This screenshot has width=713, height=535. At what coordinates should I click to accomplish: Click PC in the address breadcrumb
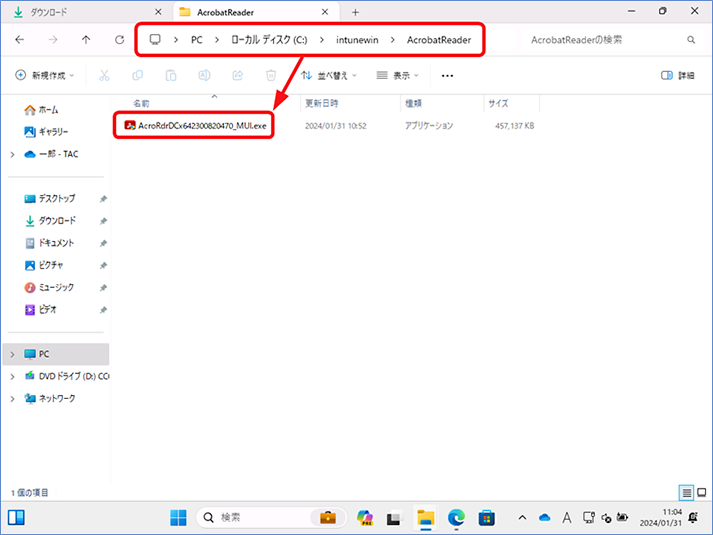click(196, 40)
